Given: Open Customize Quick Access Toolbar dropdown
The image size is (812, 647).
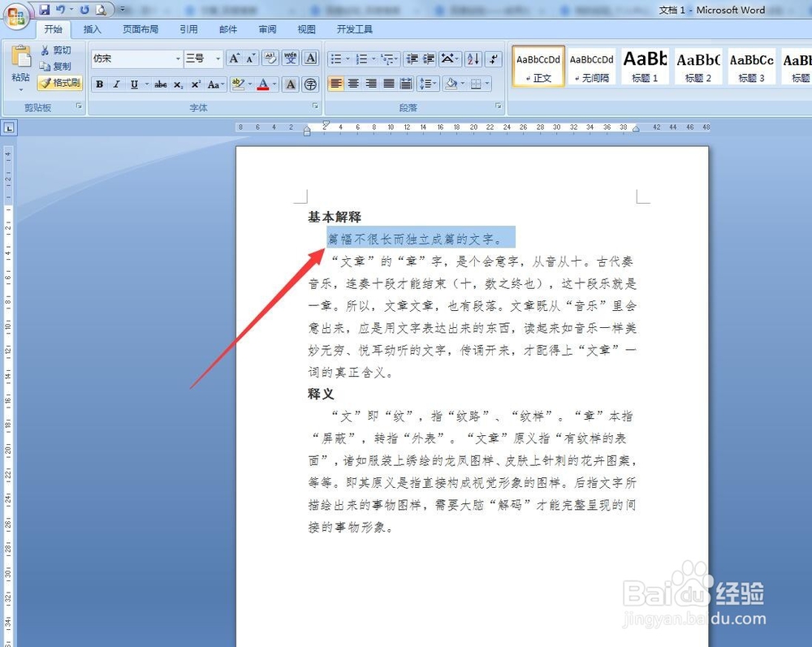Looking at the screenshot, I should [123, 9].
